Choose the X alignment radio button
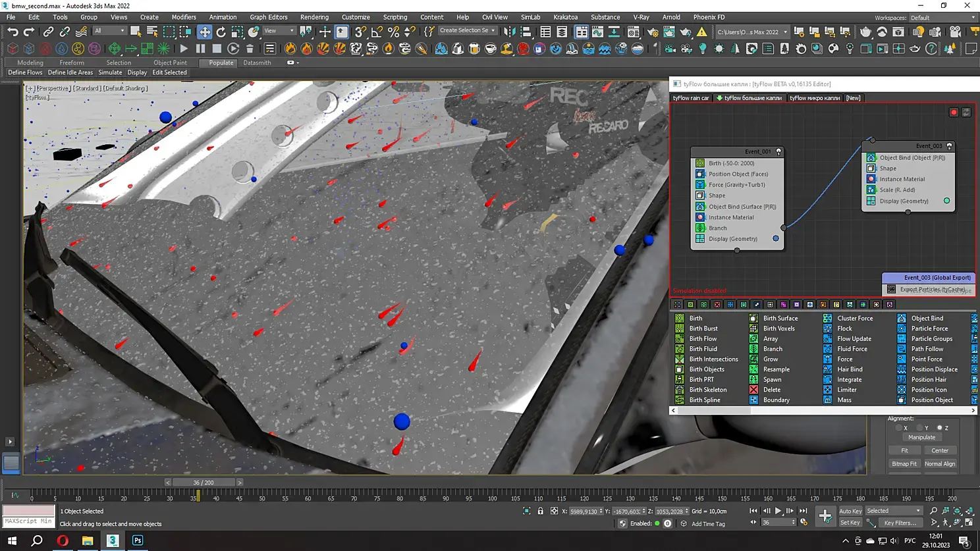The image size is (980, 551). coord(899,428)
